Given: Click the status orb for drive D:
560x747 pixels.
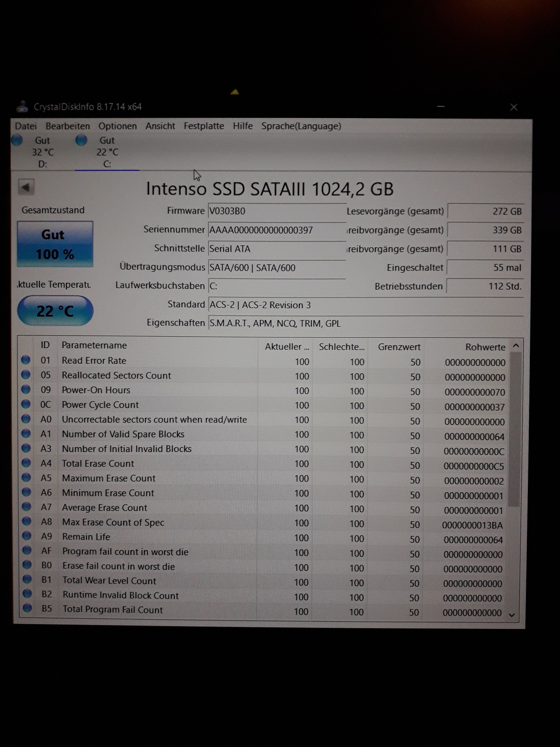Looking at the screenshot, I should 17,140.
